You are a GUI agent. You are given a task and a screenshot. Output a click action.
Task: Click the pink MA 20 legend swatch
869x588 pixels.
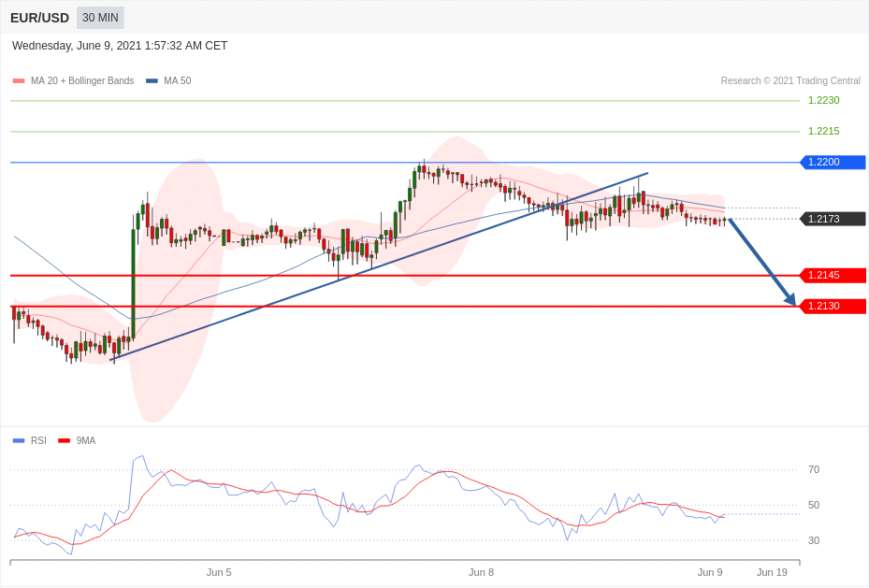tap(19, 81)
